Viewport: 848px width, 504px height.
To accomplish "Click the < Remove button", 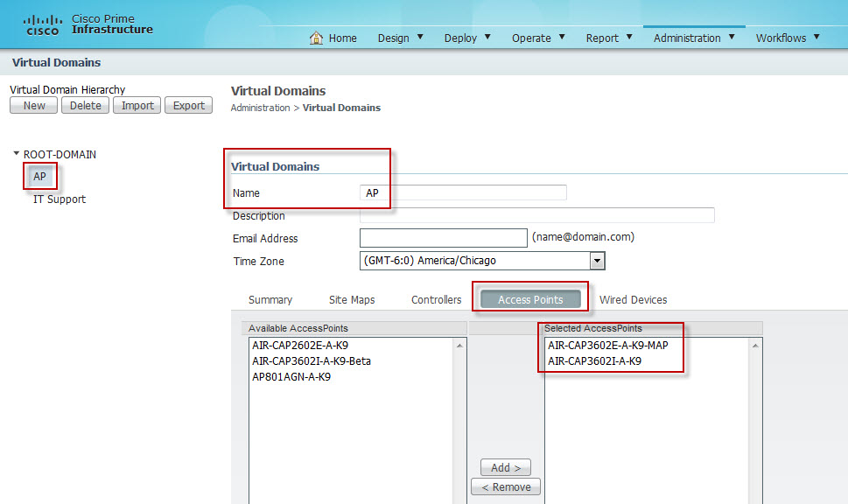I will pos(506,486).
